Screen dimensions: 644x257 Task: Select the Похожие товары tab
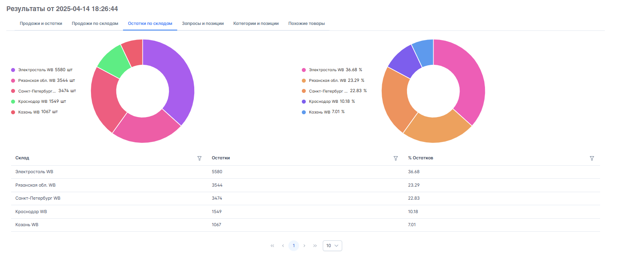tap(306, 24)
